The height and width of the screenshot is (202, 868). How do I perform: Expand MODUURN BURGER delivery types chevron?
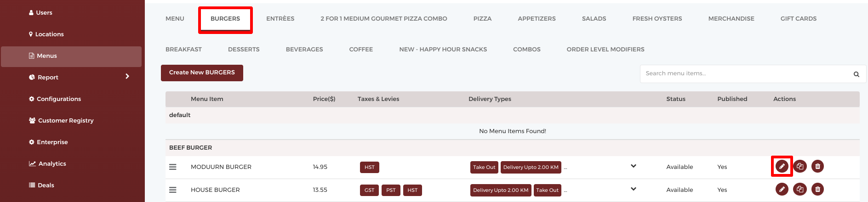coord(634,166)
